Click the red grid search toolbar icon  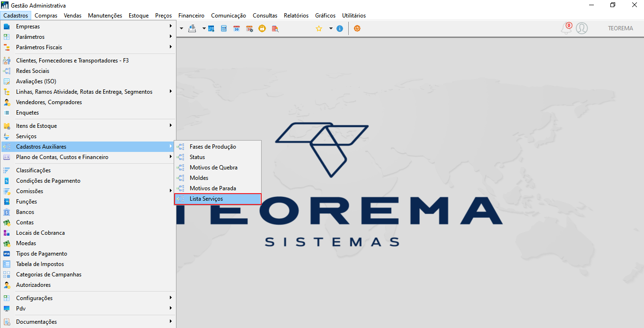(x=275, y=28)
